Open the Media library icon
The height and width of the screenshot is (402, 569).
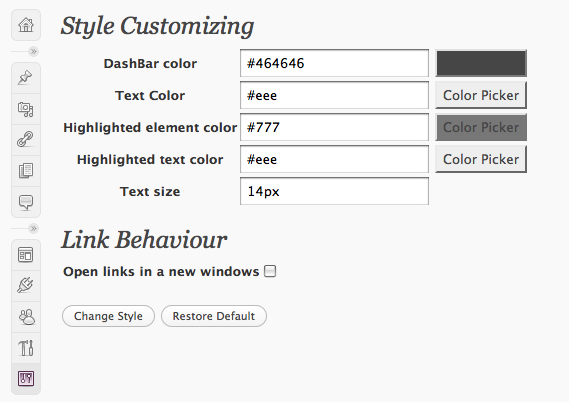[x=26, y=109]
